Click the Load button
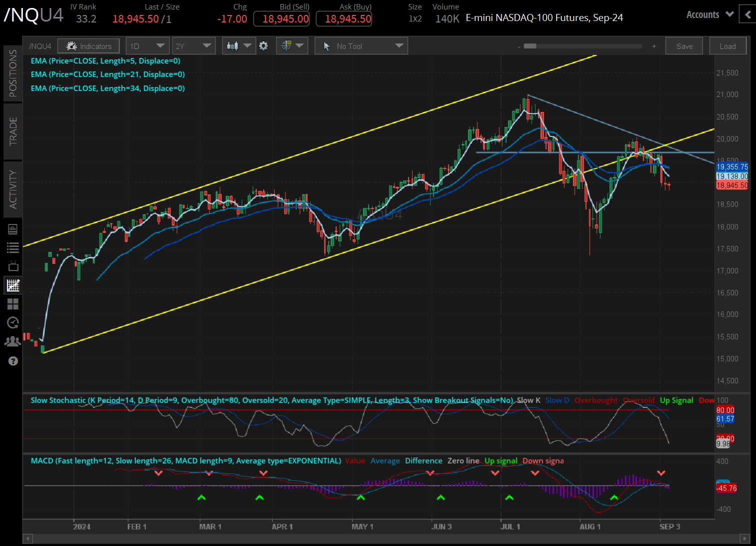The image size is (756, 546). pyautogui.click(x=728, y=45)
